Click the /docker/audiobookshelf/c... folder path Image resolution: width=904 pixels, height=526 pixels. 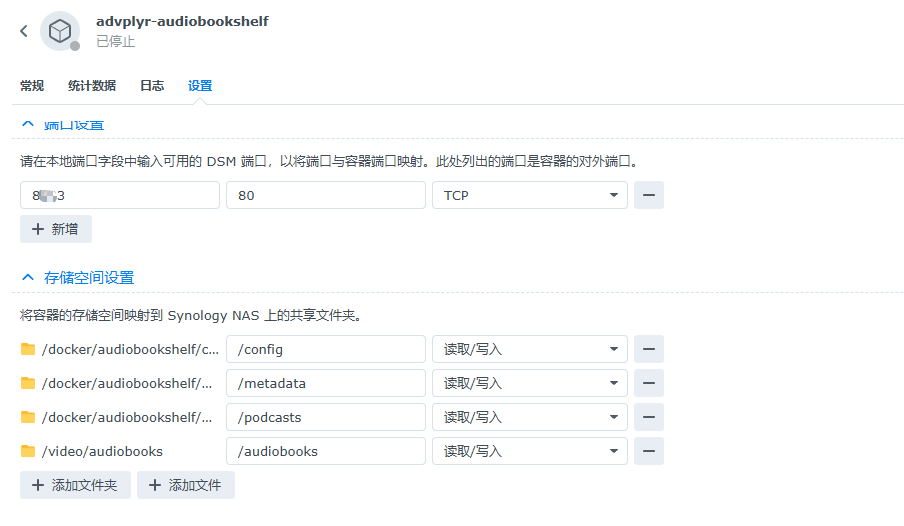pyautogui.click(x=130, y=349)
